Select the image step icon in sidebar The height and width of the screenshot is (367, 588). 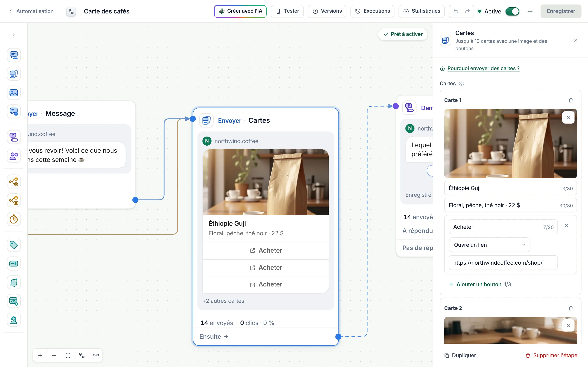tap(14, 93)
